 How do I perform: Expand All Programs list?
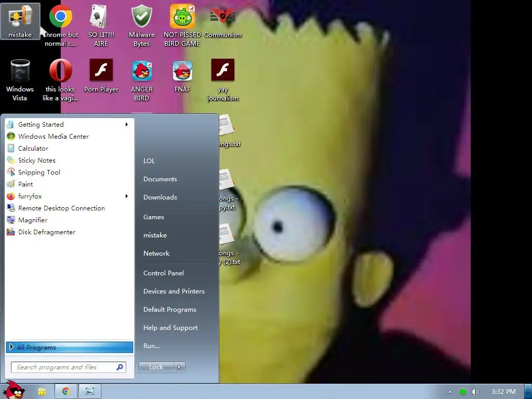click(69, 347)
